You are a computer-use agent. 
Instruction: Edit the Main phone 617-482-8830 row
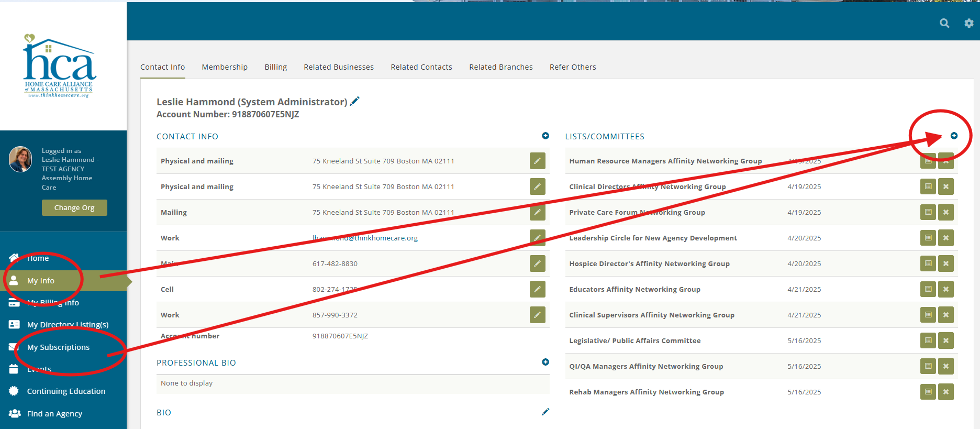(x=538, y=263)
